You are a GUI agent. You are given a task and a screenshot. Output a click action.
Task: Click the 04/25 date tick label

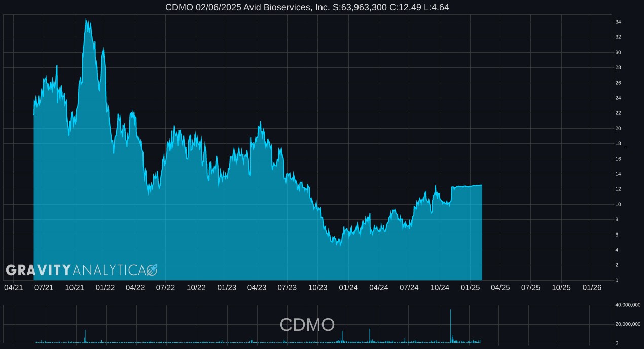[500, 287]
